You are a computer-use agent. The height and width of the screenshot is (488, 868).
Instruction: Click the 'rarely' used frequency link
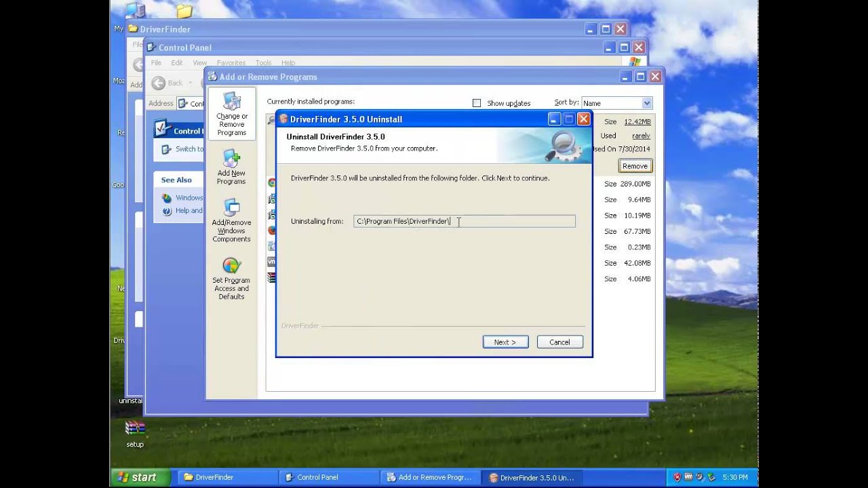(641, 136)
